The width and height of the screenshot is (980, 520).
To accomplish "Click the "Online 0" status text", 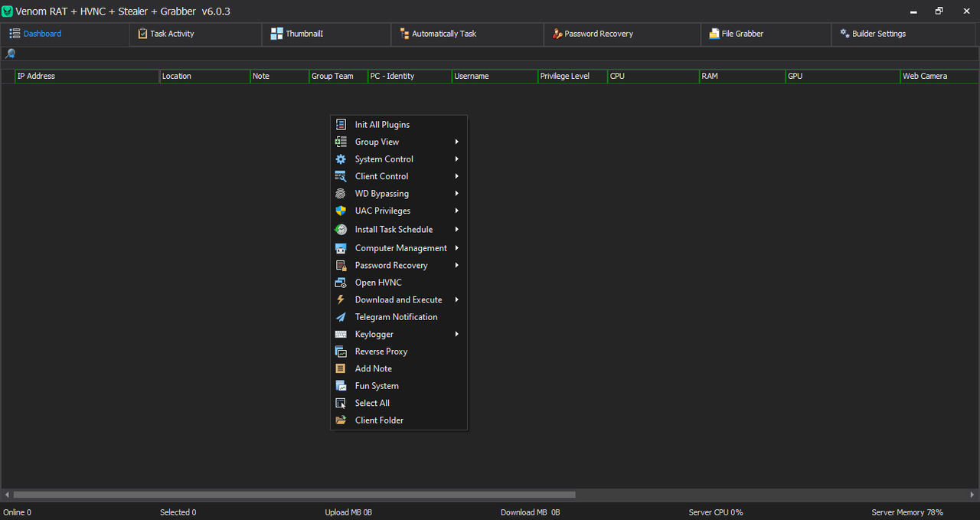I will coord(18,512).
